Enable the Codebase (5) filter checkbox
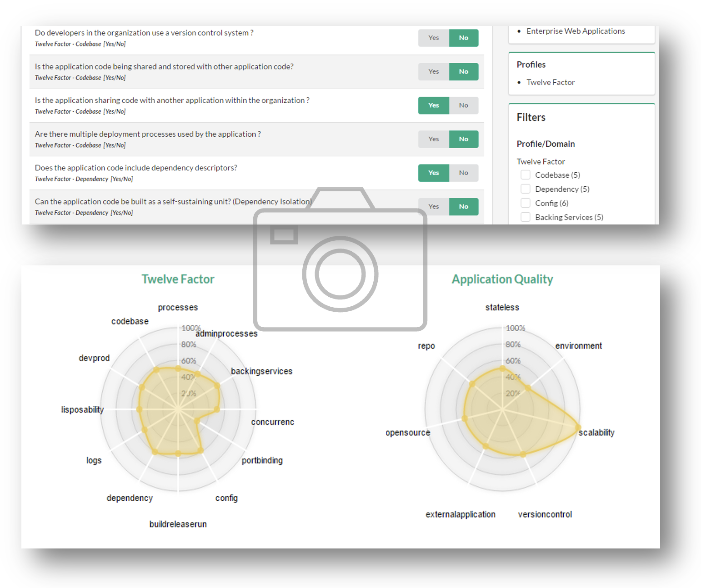The width and height of the screenshot is (701, 588). click(x=526, y=175)
